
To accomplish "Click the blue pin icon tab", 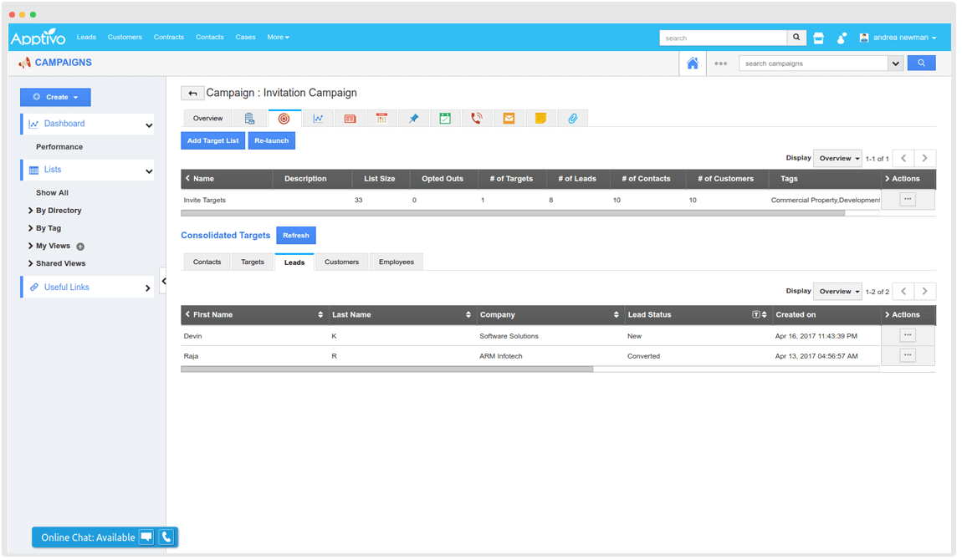I will [413, 119].
